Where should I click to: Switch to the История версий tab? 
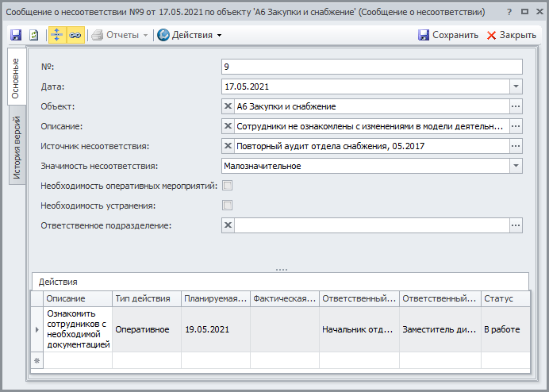[x=17, y=148]
